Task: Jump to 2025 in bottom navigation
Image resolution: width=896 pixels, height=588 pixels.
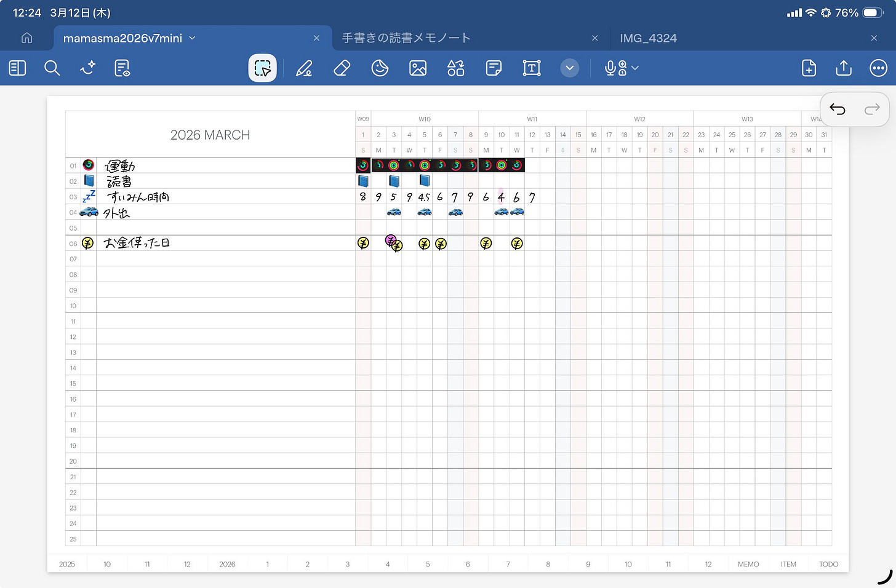Action: pyautogui.click(x=67, y=564)
